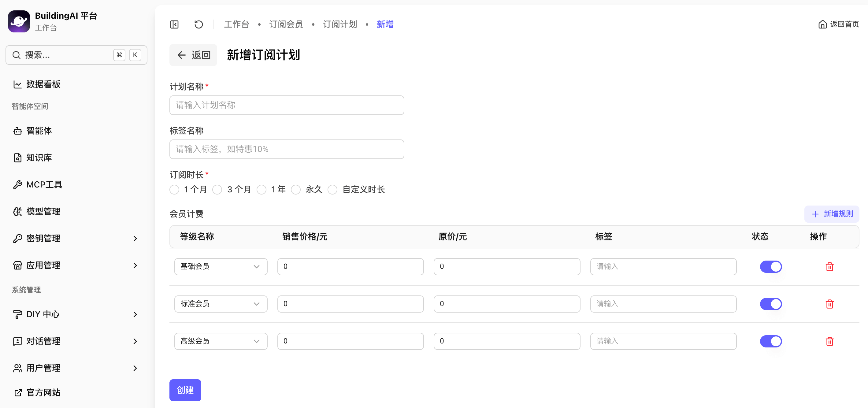Viewport: 868px width, 408px height.
Task: Click the 创建 submit button
Action: click(185, 390)
